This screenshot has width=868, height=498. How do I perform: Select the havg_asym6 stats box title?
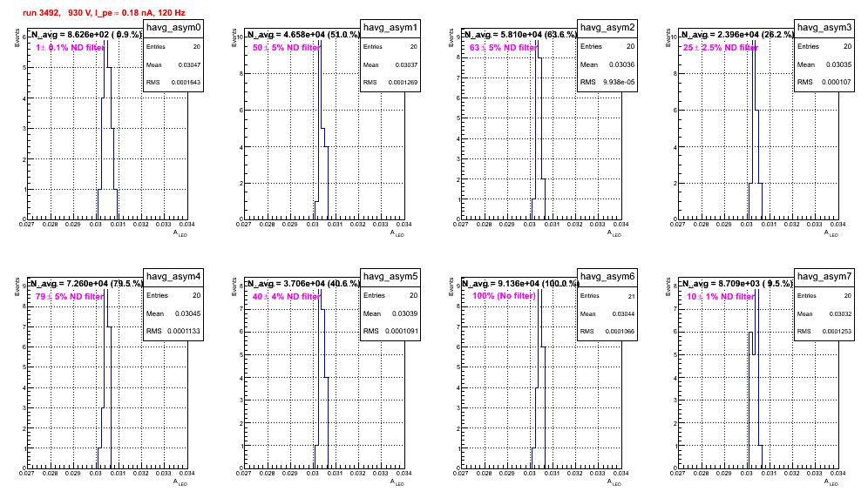tap(607, 277)
